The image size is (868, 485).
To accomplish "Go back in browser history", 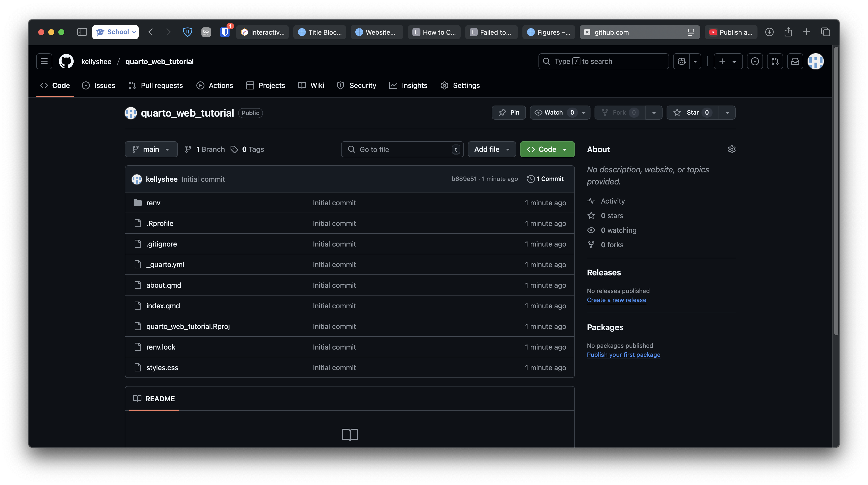I will [x=151, y=32].
